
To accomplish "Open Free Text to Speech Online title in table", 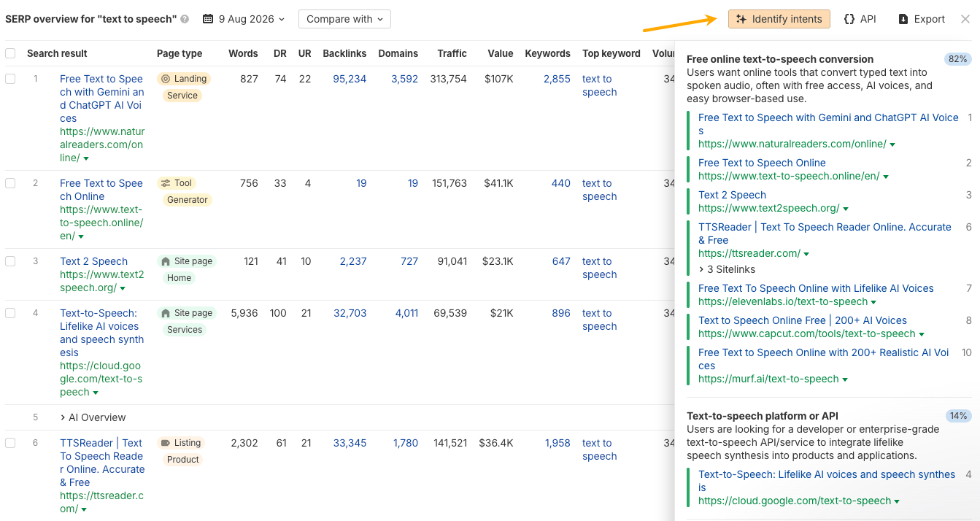I will coord(101,190).
